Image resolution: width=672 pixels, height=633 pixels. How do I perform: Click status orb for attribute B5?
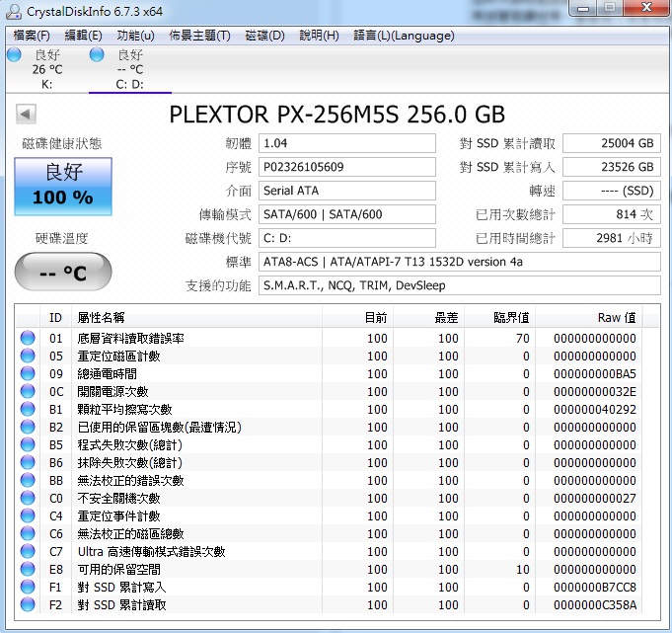point(28,444)
